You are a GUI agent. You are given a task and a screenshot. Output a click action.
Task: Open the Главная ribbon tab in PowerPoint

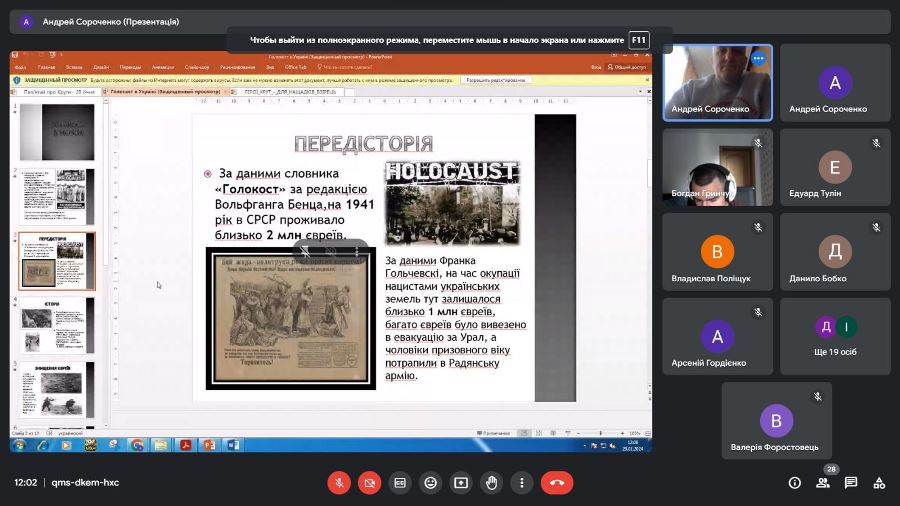[46, 67]
